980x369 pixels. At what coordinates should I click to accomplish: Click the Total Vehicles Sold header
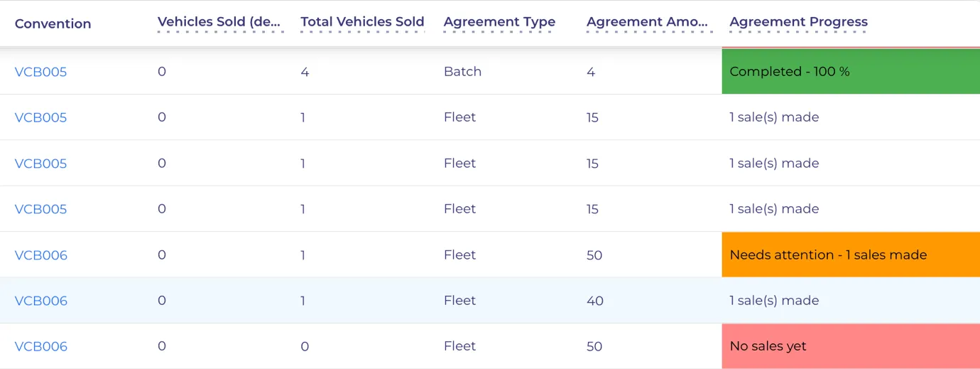pos(362,22)
